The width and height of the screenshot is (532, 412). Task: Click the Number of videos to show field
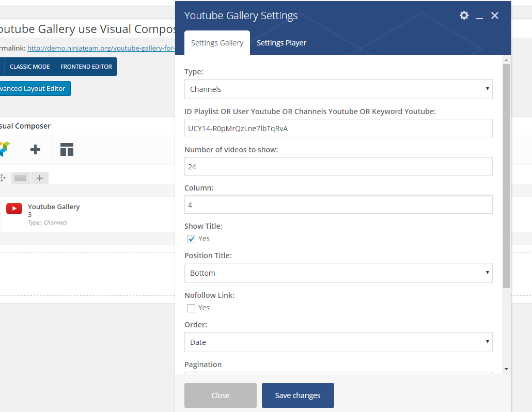pyautogui.click(x=338, y=166)
